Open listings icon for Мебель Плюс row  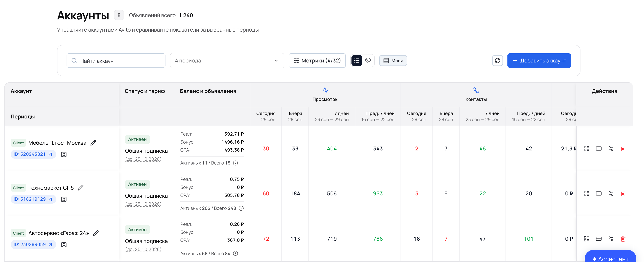point(586,149)
